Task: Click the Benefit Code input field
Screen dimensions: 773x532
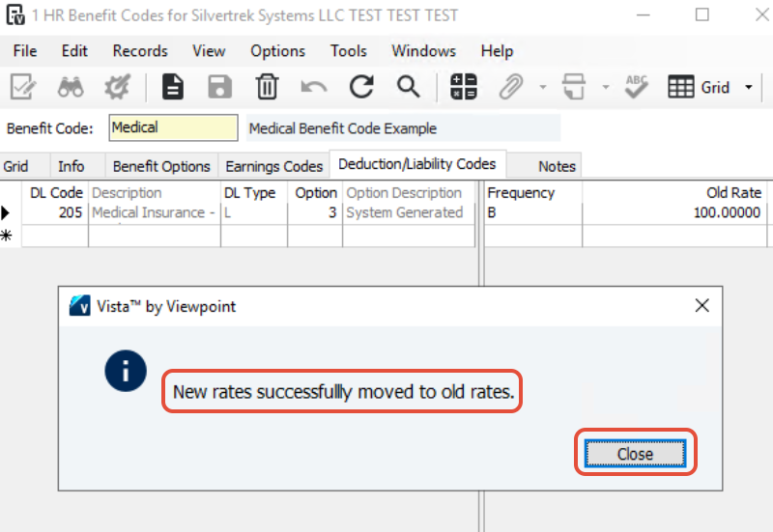Action: (173, 127)
